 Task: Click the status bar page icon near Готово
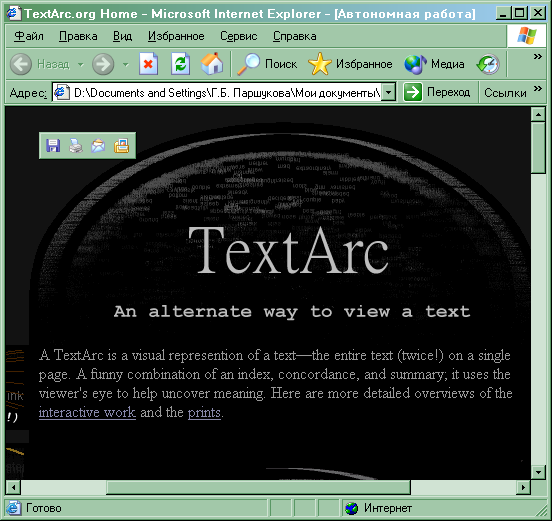(x=13, y=508)
